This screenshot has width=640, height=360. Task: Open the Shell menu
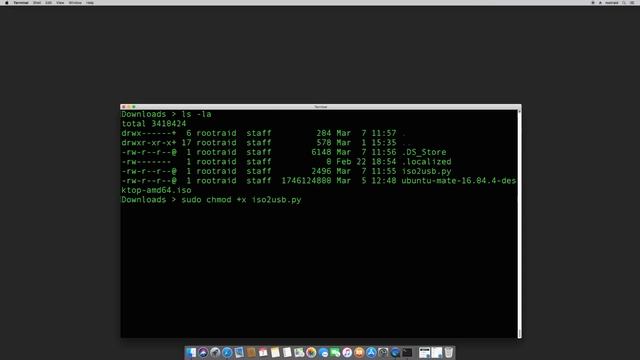coord(37,2)
